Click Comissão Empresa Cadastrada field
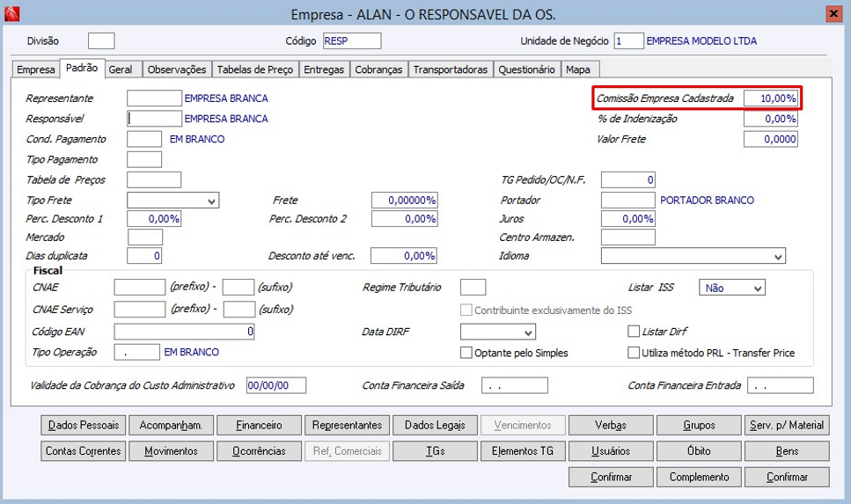Screen dimensions: 851x504 (771, 99)
